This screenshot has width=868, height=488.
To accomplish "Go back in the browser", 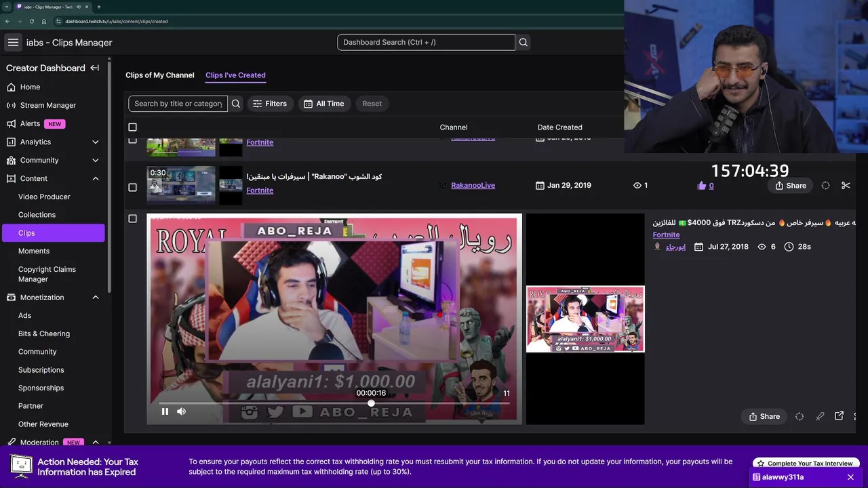I will pyautogui.click(x=7, y=21).
